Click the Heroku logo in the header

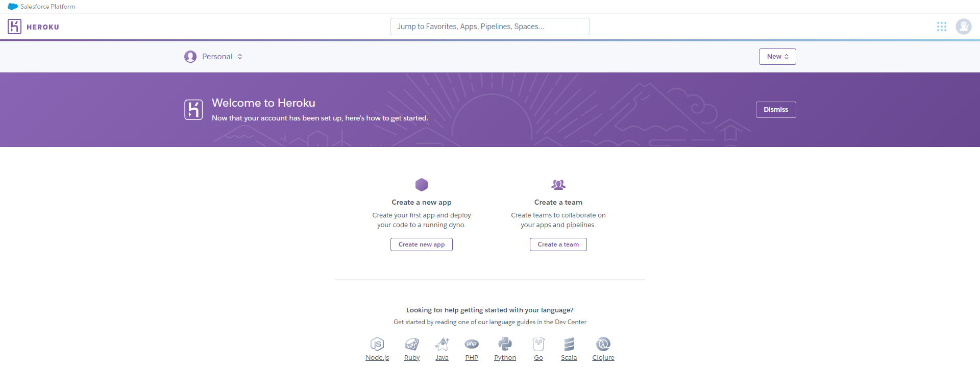pyautogui.click(x=33, y=27)
